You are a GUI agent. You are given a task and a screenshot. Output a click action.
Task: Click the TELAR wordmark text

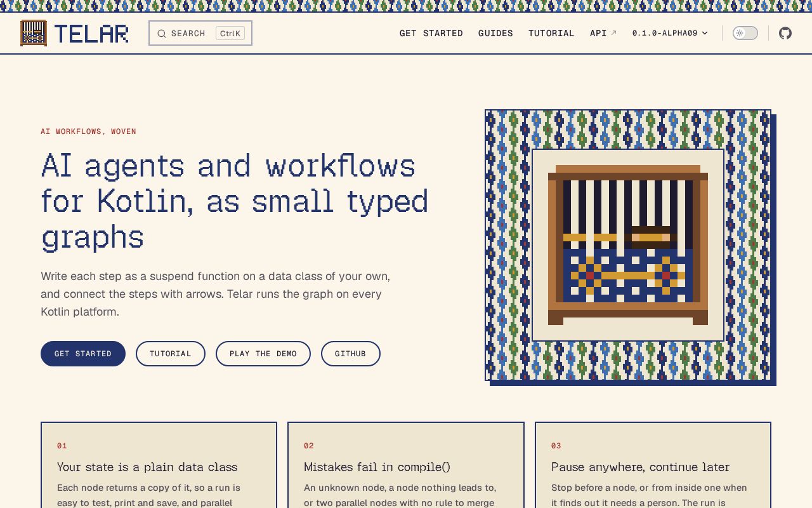(x=91, y=34)
